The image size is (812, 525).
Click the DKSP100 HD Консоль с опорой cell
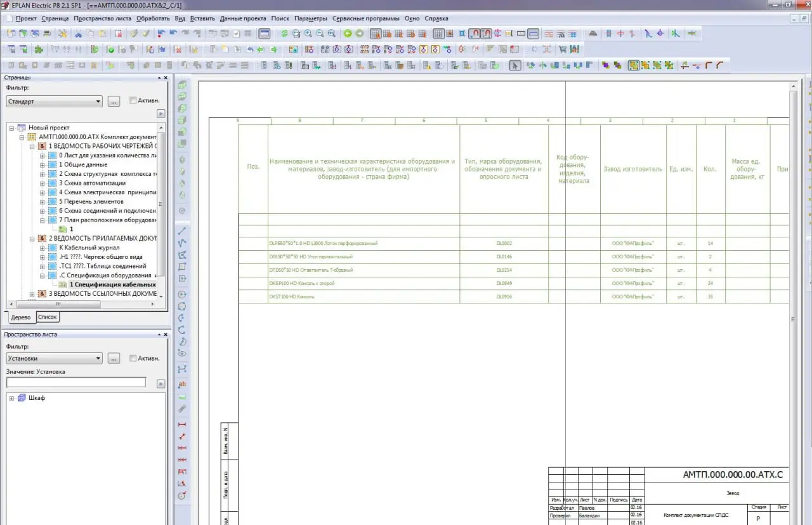click(x=363, y=283)
